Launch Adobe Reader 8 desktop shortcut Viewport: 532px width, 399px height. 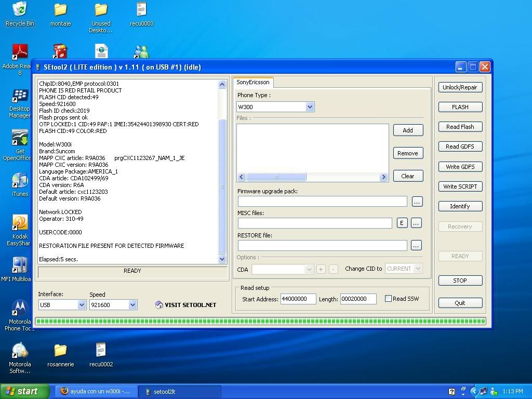[20, 59]
